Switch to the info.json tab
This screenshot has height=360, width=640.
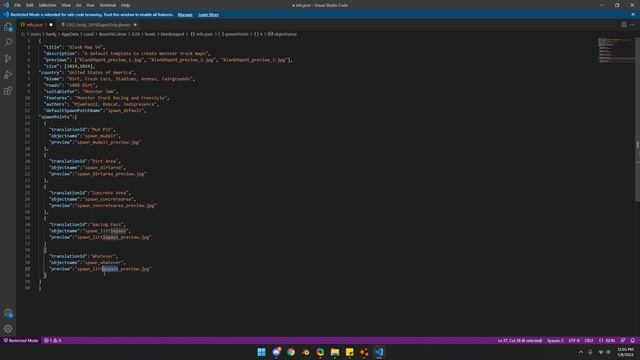(x=37, y=25)
